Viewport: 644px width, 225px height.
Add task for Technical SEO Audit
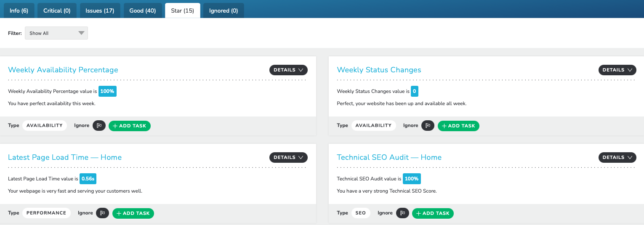click(x=433, y=213)
